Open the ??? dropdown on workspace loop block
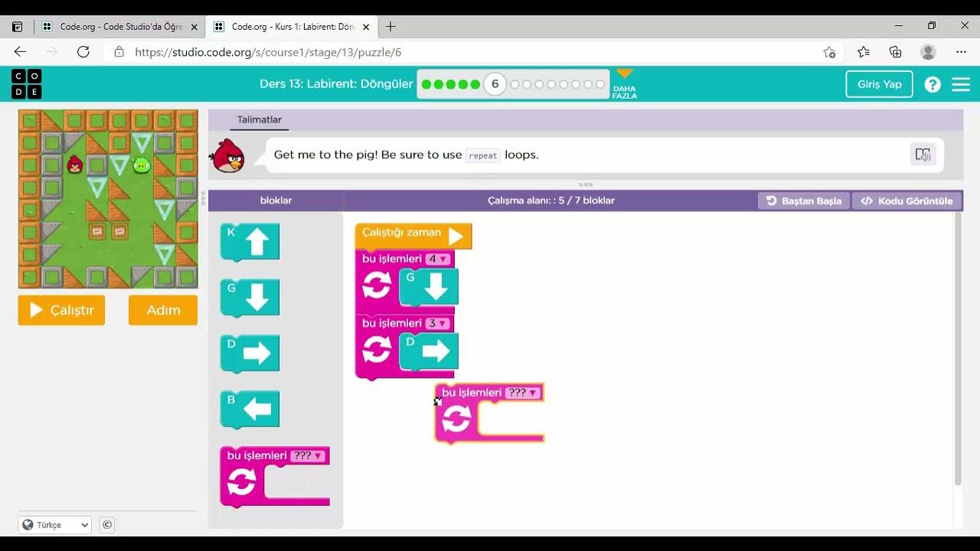This screenshot has height=551, width=980. 523,393
